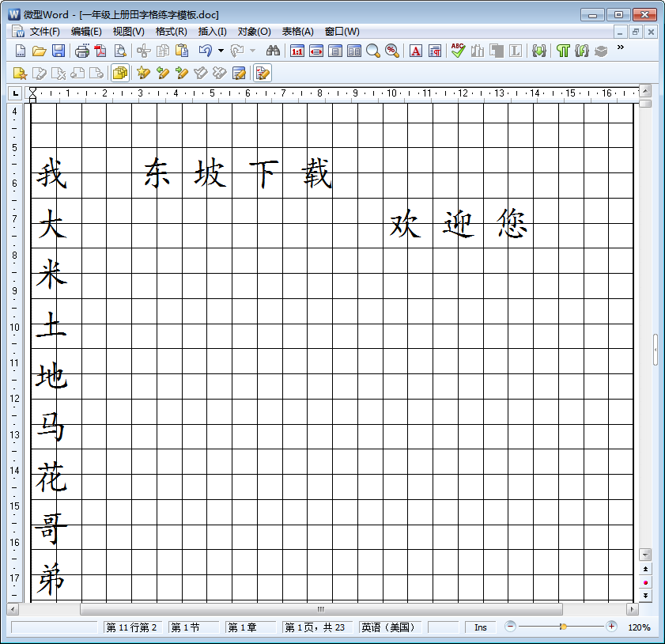
Task: Open the language selector 英语 (美国)
Action: click(x=390, y=627)
